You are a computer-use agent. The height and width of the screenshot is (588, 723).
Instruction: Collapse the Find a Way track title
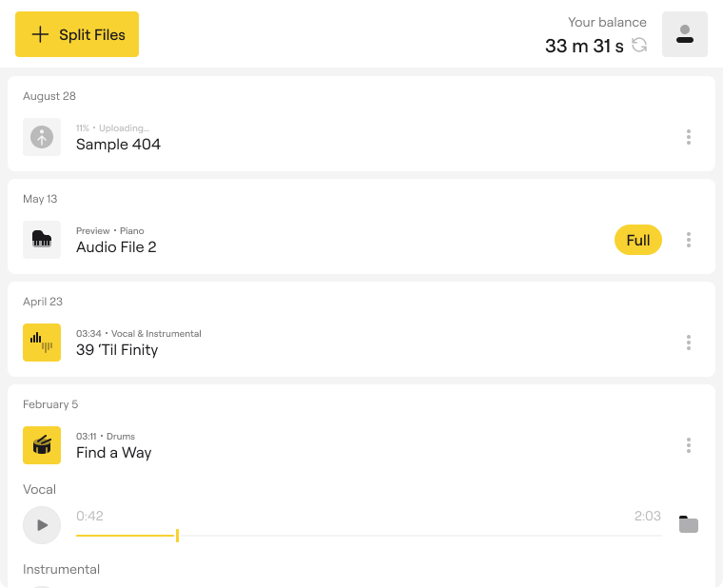[114, 453]
